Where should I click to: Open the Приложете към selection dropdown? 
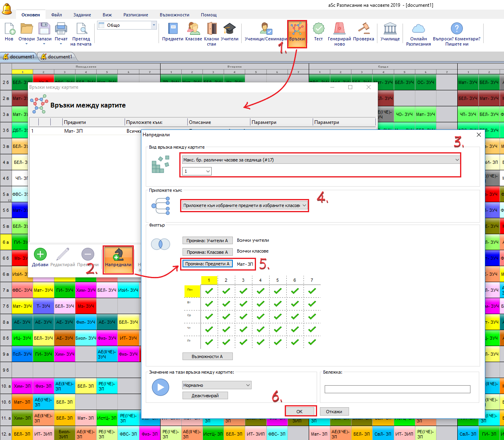pos(244,205)
